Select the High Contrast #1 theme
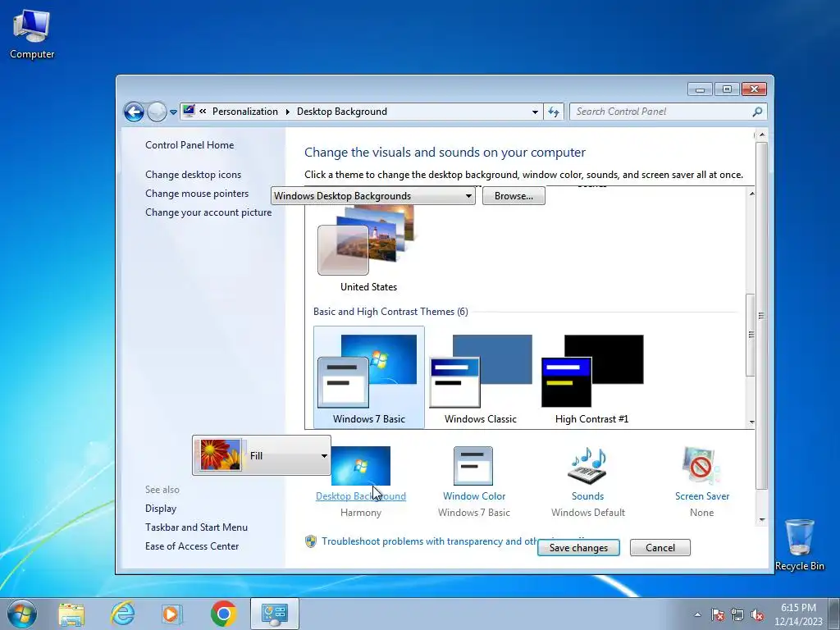This screenshot has height=630, width=840. (592, 377)
